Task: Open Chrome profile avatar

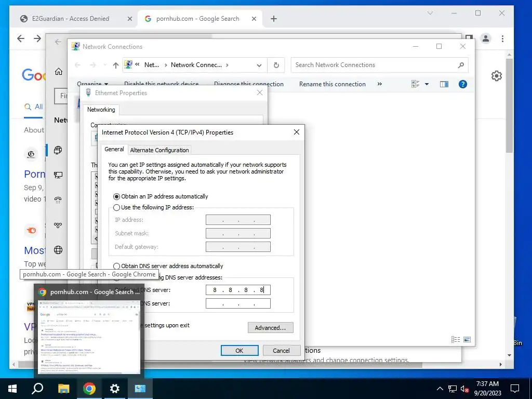Action: 486,38
